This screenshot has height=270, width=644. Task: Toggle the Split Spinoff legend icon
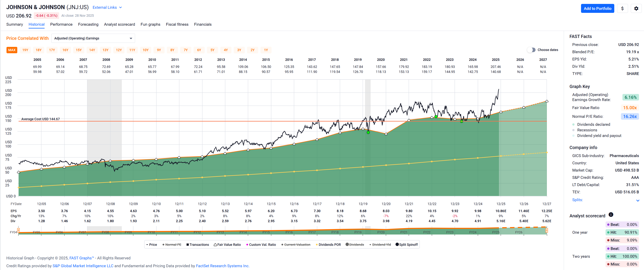pos(397,245)
